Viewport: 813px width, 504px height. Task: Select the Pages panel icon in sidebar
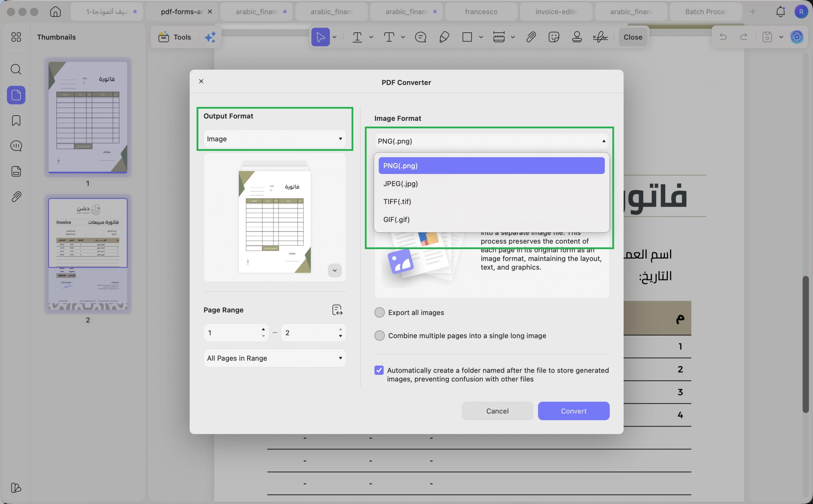(x=16, y=95)
